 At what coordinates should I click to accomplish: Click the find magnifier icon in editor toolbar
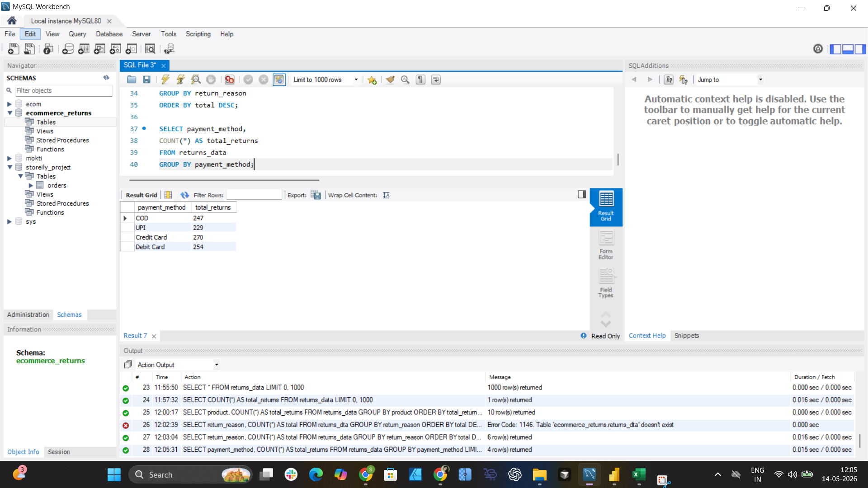405,80
